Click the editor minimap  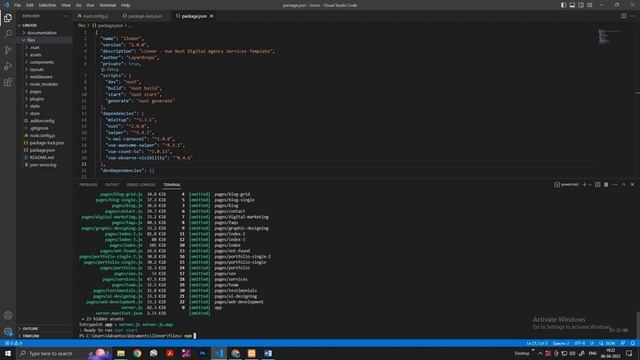[x=610, y=37]
